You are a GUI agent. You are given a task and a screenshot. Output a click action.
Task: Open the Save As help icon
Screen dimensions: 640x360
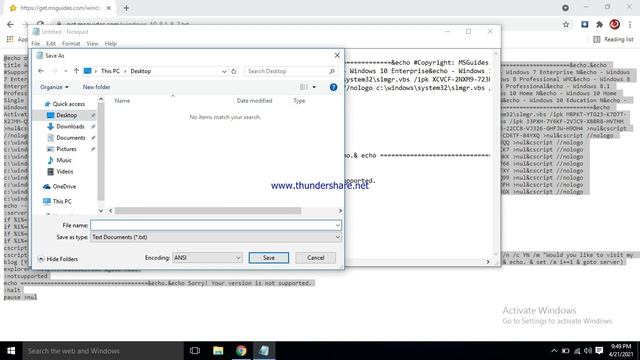(x=333, y=87)
